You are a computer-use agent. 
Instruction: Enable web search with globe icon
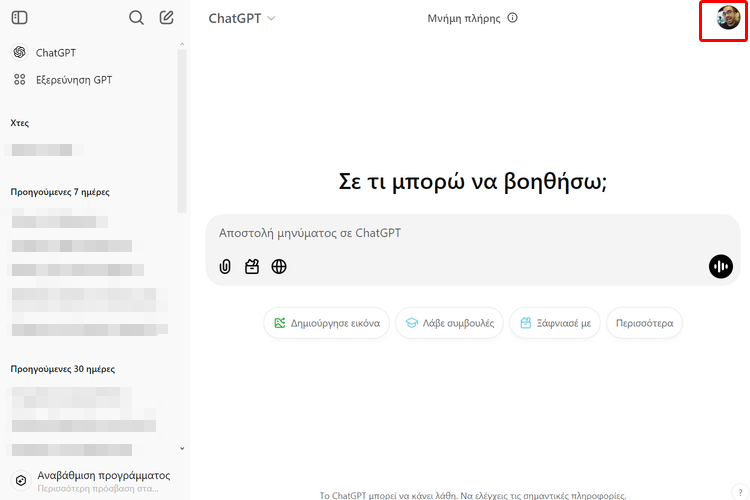279,267
